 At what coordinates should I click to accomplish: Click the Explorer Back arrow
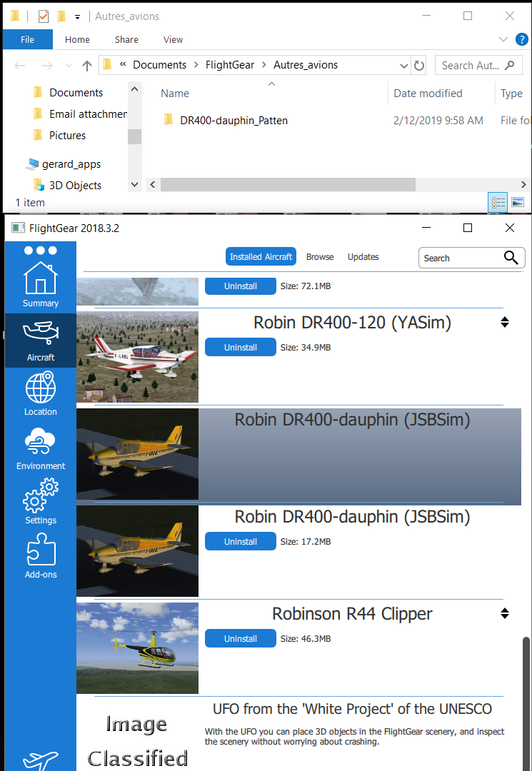[20, 66]
